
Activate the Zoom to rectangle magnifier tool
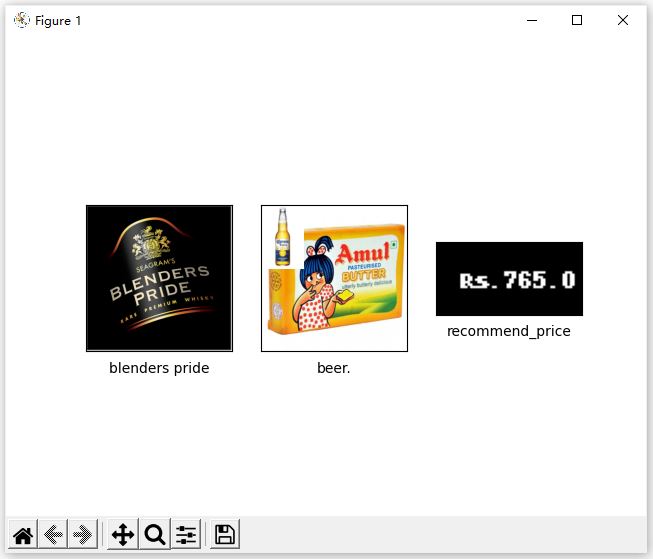[x=155, y=534]
